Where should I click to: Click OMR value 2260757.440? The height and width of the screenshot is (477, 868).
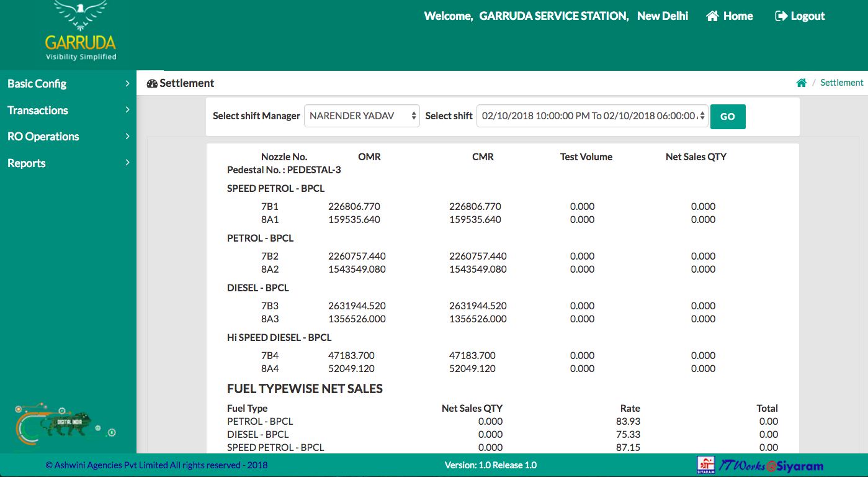[x=357, y=256]
